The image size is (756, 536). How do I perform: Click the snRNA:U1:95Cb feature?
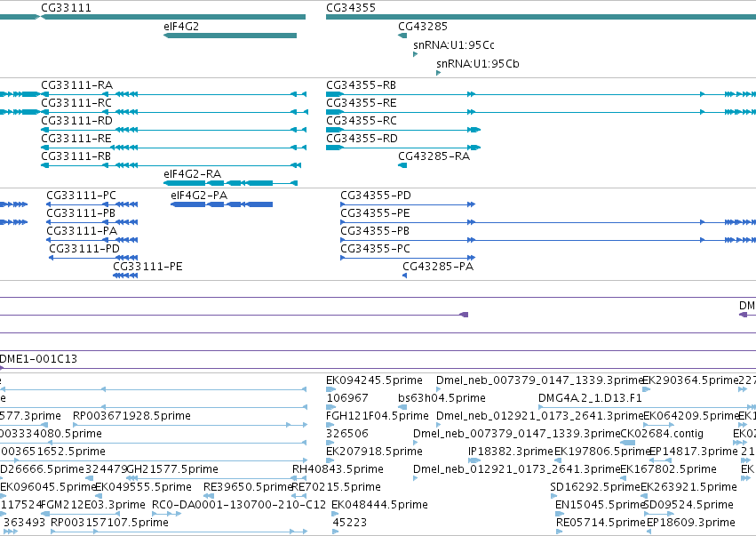(438, 73)
